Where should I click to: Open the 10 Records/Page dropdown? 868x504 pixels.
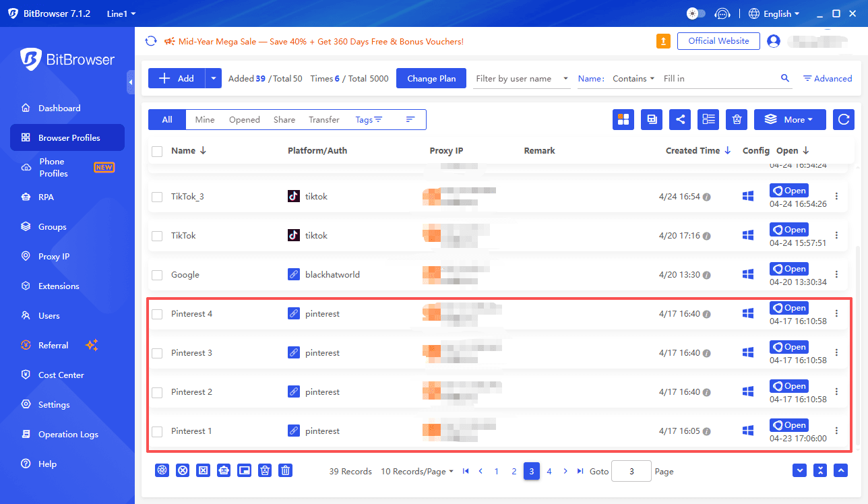pos(417,471)
